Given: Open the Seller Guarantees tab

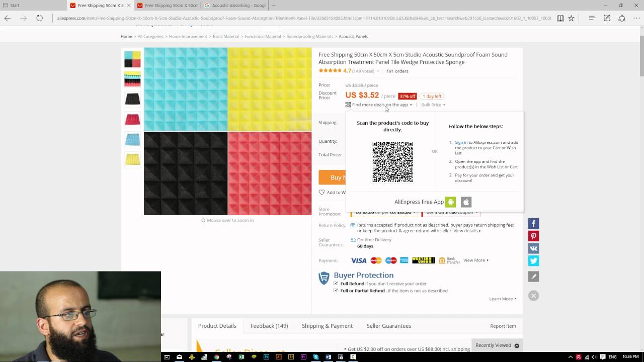Looking at the screenshot, I should coord(389,326).
